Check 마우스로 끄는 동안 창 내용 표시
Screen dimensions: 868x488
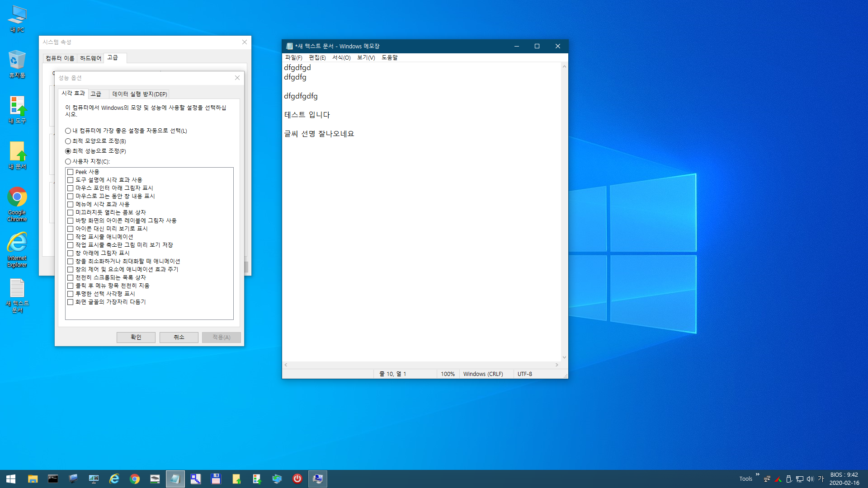70,196
